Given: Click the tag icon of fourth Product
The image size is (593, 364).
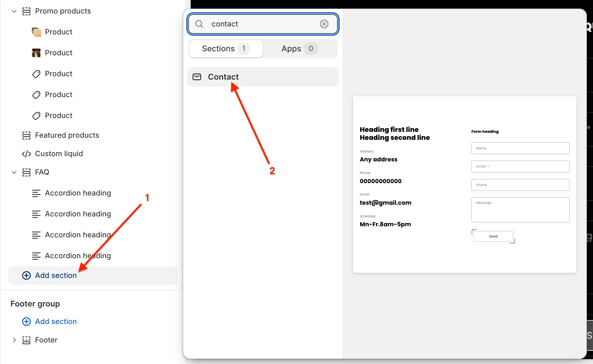Looking at the screenshot, I should (x=36, y=95).
